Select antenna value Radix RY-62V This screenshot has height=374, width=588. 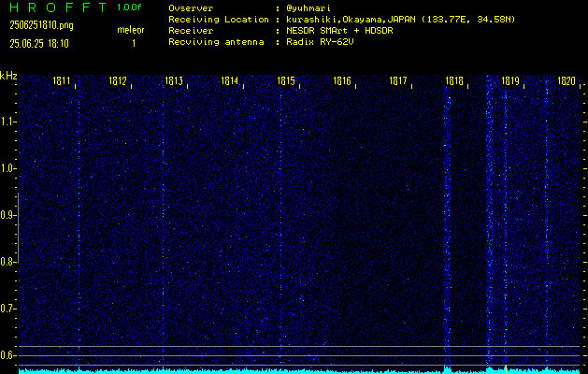click(320, 42)
